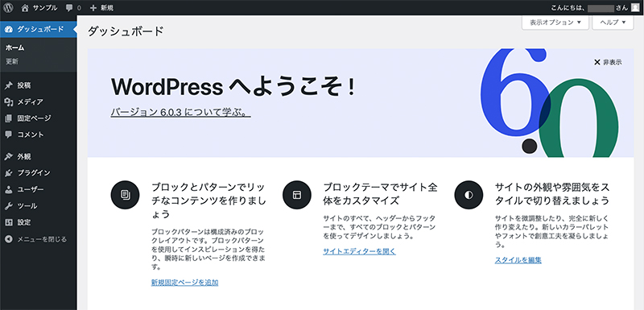The image size is (644, 310).
Task: Click the user avatar icon at top right
Action: point(635,7)
